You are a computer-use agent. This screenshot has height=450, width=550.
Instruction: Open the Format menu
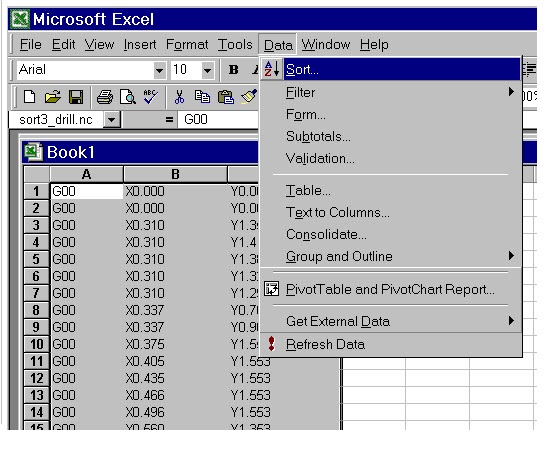[187, 45]
